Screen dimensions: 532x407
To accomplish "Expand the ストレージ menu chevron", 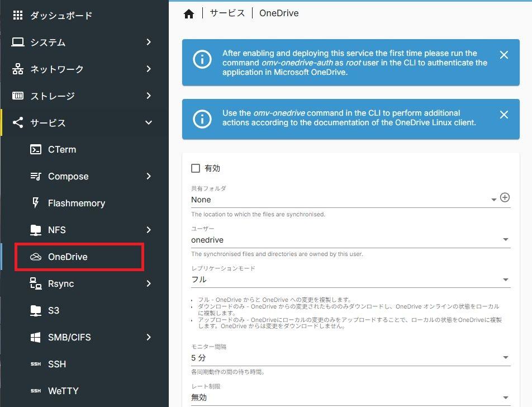I will pyautogui.click(x=148, y=96).
